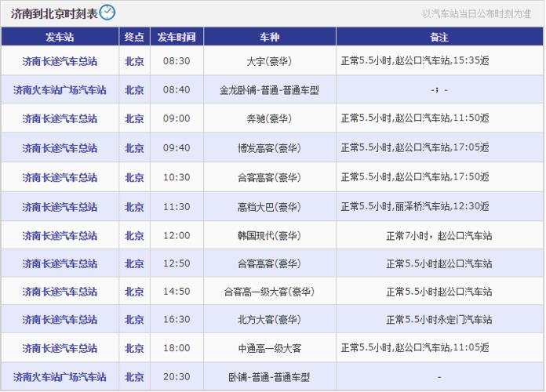
Task: Click the remark 正常7小时，赵公口汽车站
Action: [x=439, y=236]
